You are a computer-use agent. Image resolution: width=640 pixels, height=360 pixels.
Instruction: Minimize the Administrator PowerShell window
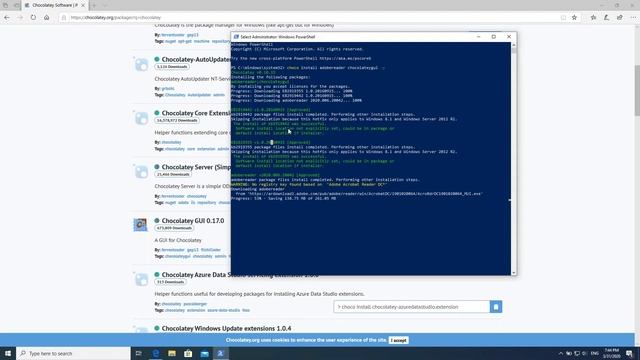pos(478,37)
